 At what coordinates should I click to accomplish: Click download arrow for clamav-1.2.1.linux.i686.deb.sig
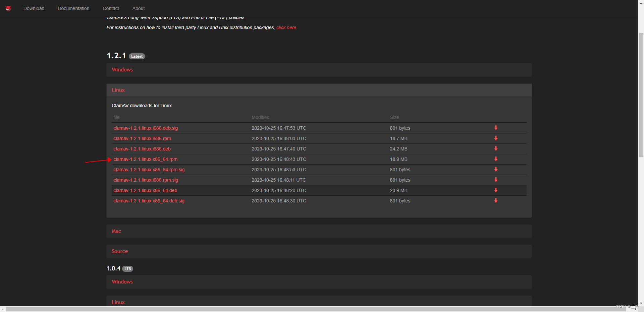496,128
